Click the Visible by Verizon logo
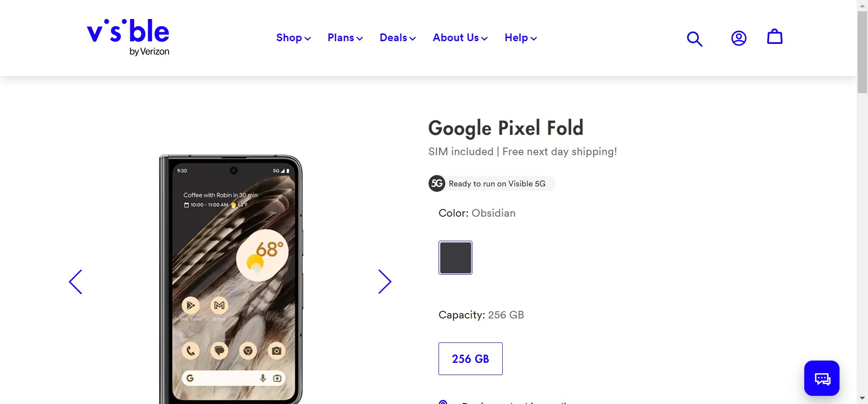The image size is (868, 404). [128, 37]
